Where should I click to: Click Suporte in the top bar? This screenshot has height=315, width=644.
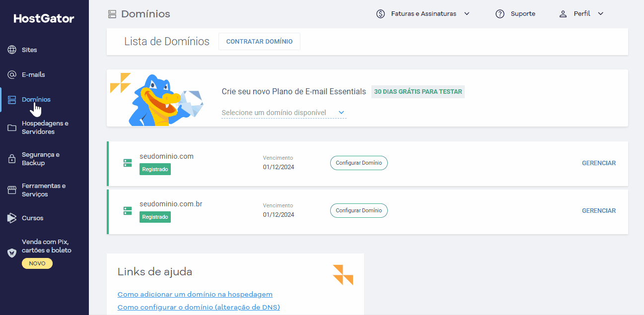click(x=523, y=14)
